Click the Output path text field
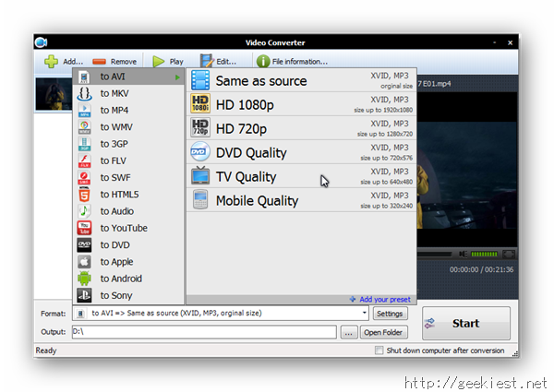 tap(203, 332)
